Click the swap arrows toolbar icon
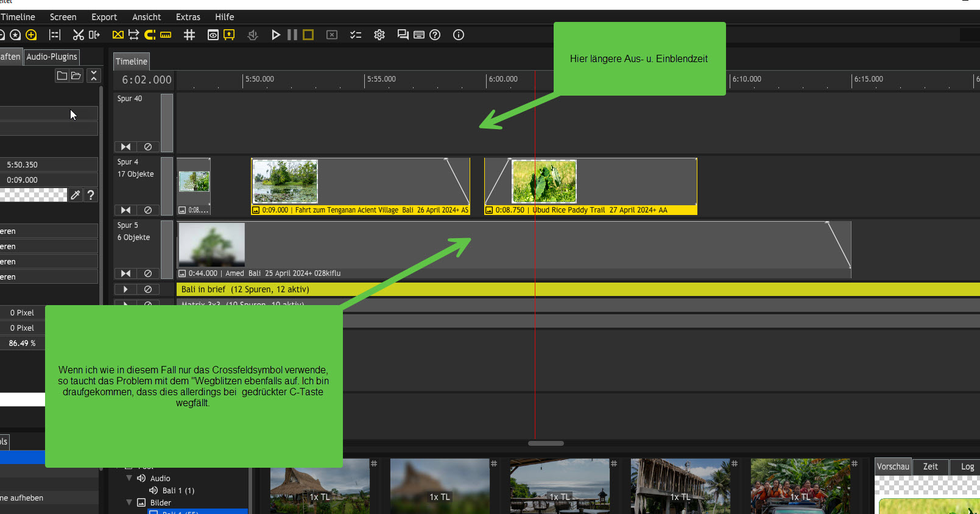 (133, 35)
